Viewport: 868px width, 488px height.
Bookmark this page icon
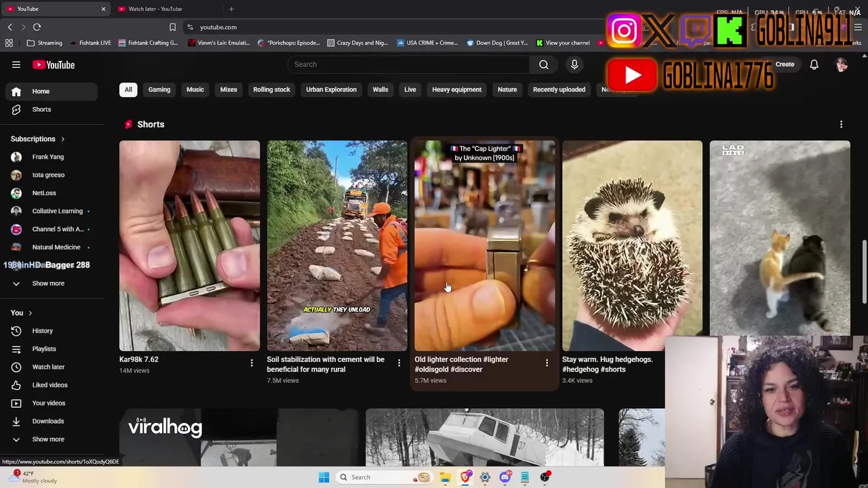tap(172, 27)
